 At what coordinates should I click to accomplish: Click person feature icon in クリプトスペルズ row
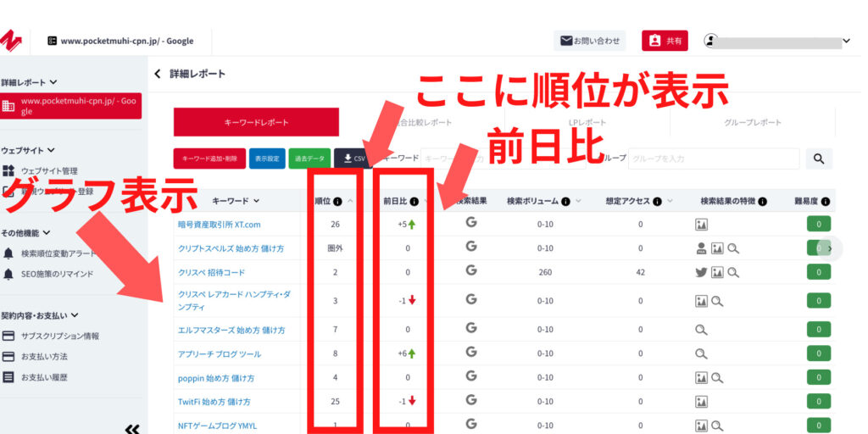701,248
